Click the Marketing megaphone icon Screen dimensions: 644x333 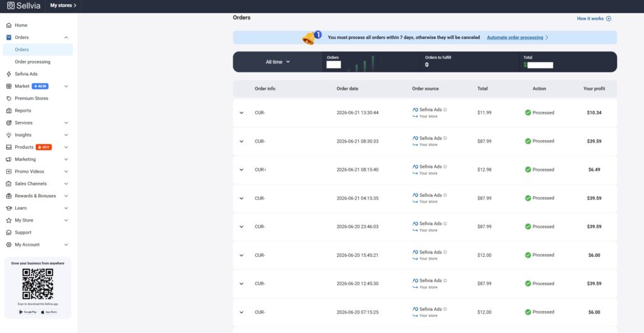[9, 159]
